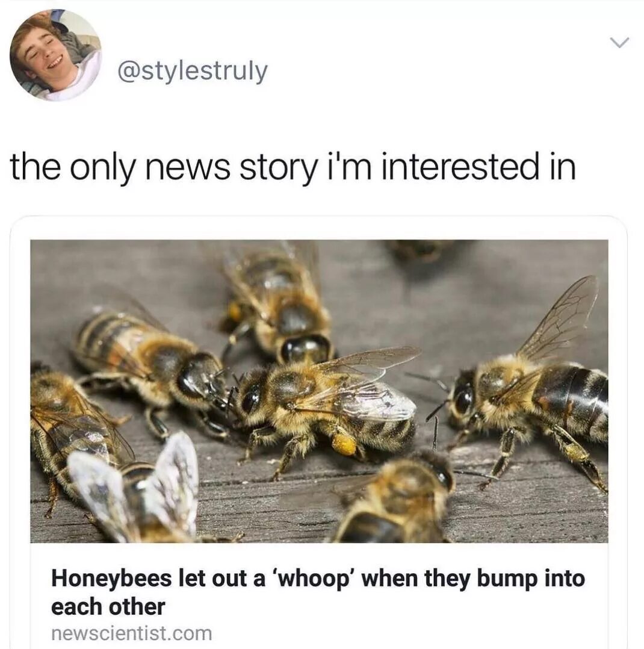The image size is (644, 649).
Task: Click the large bee touching the center bee's head
Action: [149, 364]
